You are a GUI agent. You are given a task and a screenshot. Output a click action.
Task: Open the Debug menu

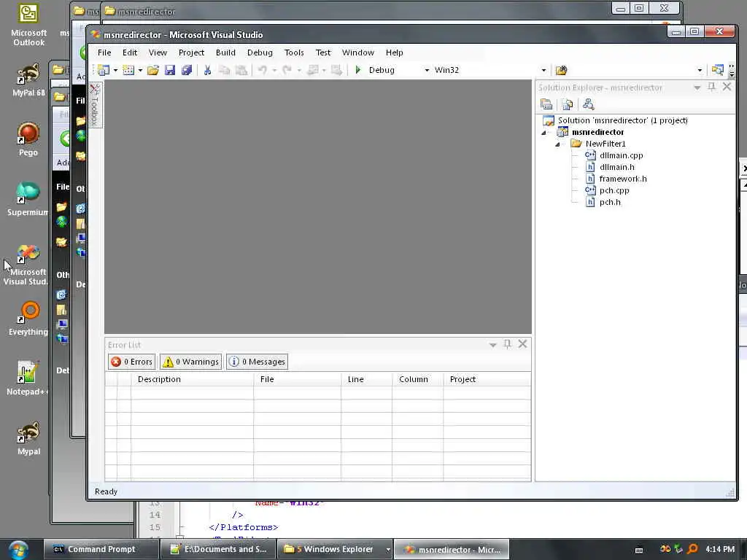pos(260,52)
